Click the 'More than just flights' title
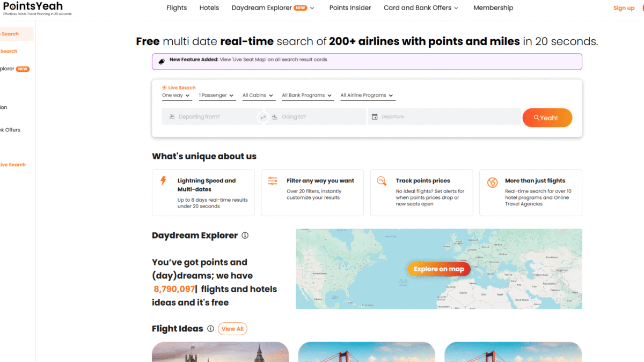The image size is (644, 362). click(535, 181)
